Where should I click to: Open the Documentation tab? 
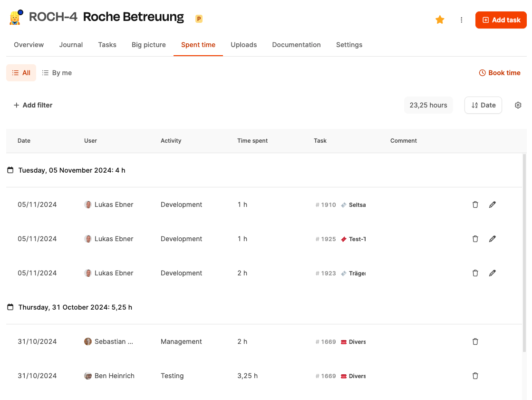tap(296, 45)
